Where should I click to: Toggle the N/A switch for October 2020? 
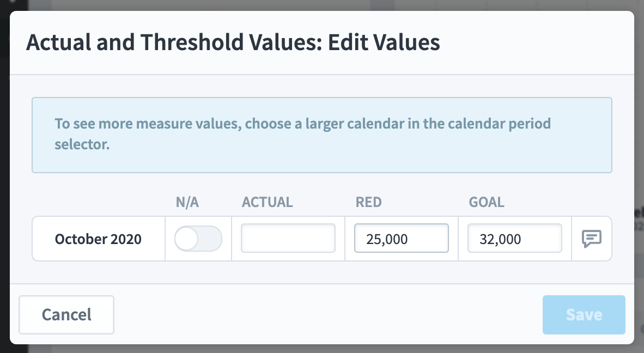198,239
